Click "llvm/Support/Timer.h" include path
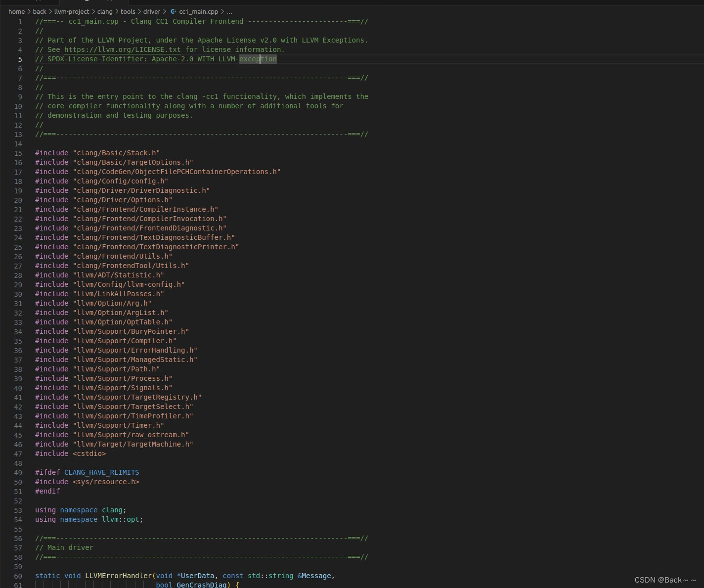The width and height of the screenshot is (704, 588). click(119, 425)
